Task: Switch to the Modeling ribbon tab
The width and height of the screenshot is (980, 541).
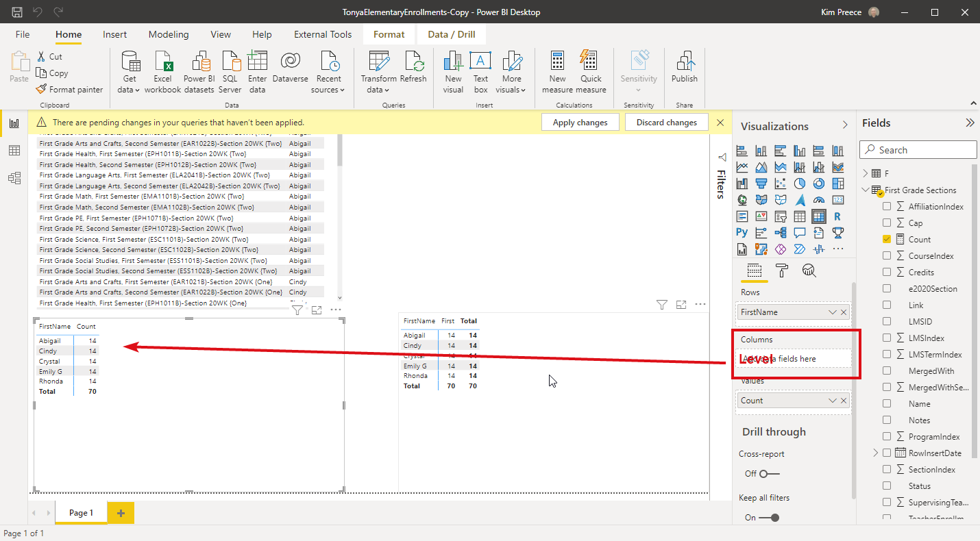Action: 169,34
